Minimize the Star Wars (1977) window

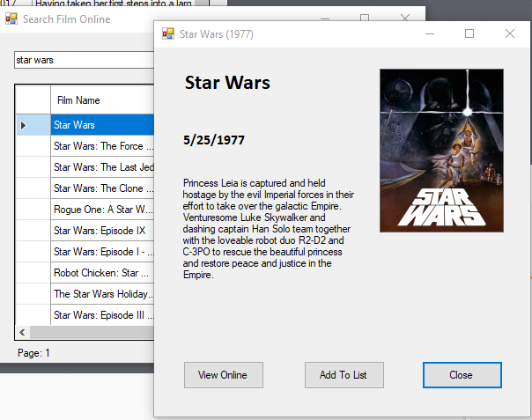point(430,33)
